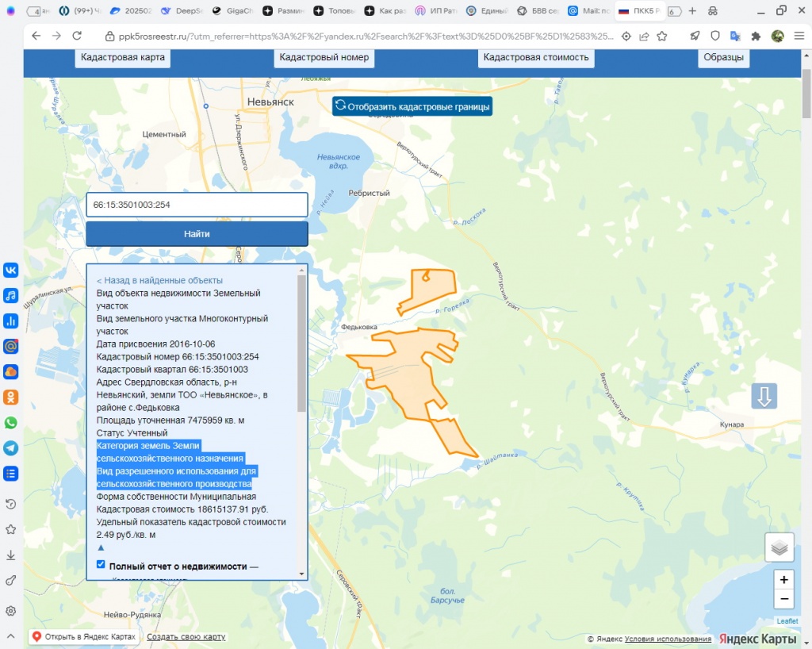Open VK from the browser sidebar
812x649 pixels.
click(x=11, y=270)
